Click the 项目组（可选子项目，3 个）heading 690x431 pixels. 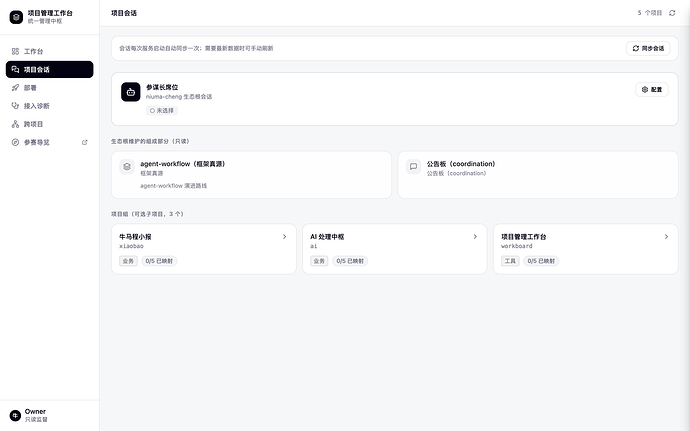[147, 214]
